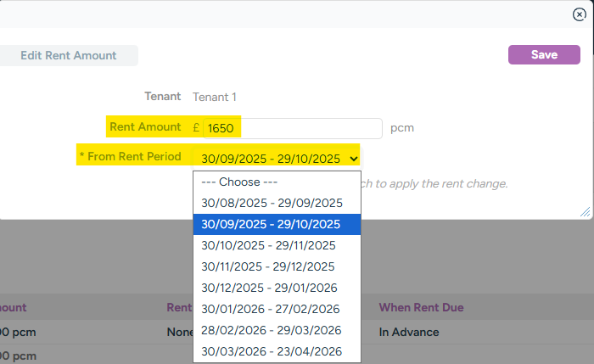Open the From Rent Period dropdown arrow
Screen dimensions: 594x364
[353, 159]
